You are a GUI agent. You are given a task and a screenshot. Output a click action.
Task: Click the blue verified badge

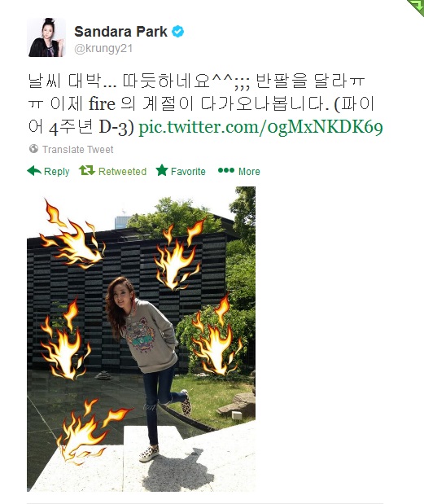177,32
